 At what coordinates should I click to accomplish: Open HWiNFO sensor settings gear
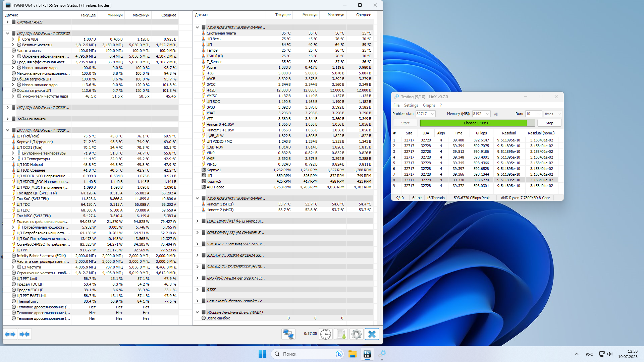coord(356,334)
